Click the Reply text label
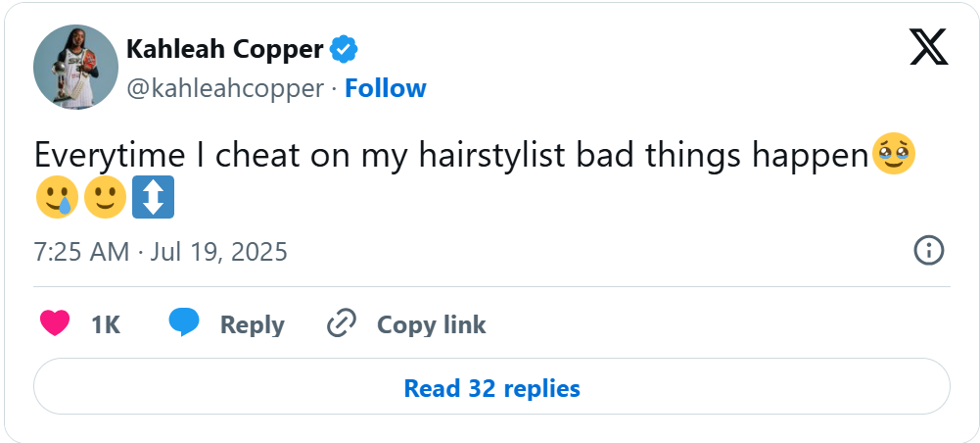This screenshot has width=980, height=443. coord(252,324)
